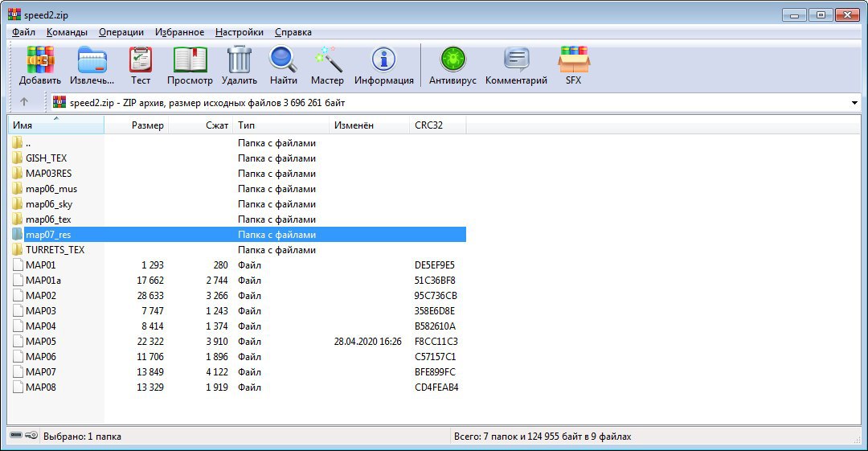868x451 pixels.
Task: Open the address bar dropdown arrow
Action: click(x=854, y=103)
